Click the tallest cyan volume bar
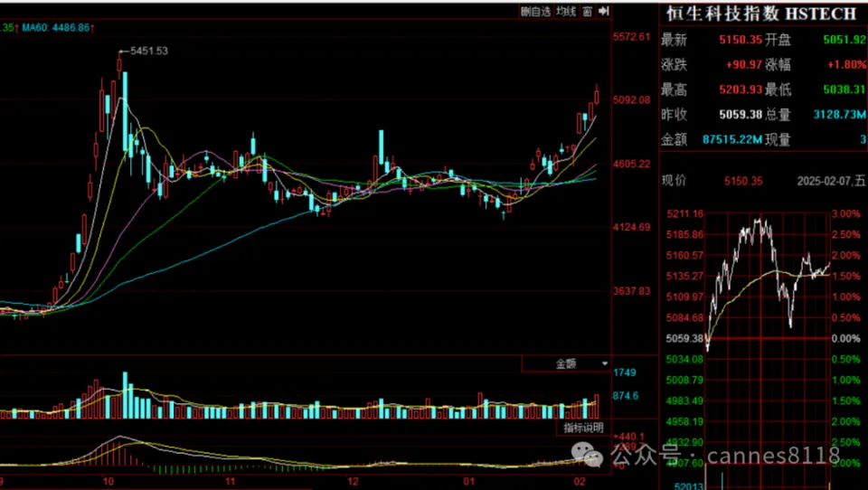This screenshot has height=490, width=868. pyautogui.click(x=125, y=394)
